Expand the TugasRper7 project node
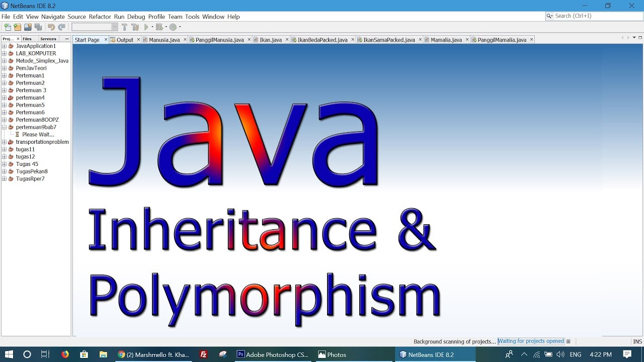This screenshot has height=362, width=644. point(4,179)
